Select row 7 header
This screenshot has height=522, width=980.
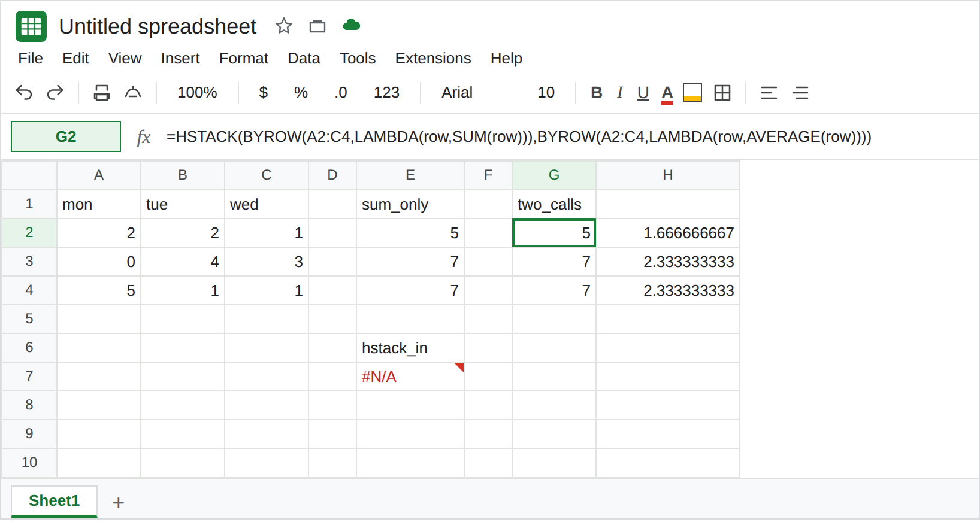29,376
